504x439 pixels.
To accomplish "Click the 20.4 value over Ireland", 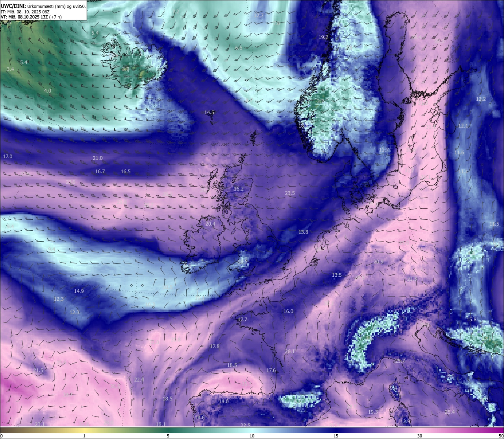I will point(210,224).
